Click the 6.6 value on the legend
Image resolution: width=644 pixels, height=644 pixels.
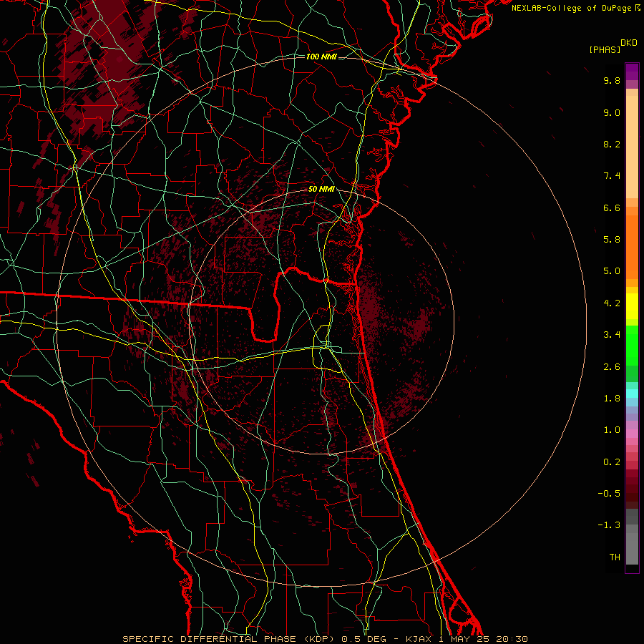click(612, 208)
